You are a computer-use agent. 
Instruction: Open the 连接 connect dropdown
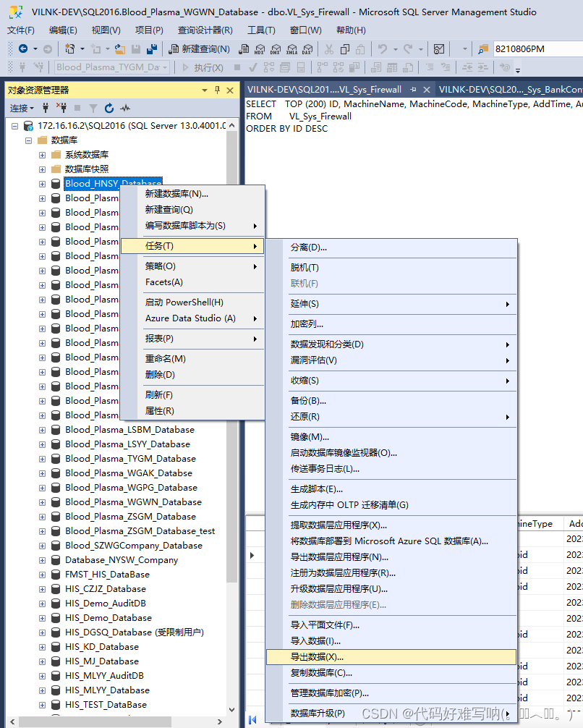point(22,108)
